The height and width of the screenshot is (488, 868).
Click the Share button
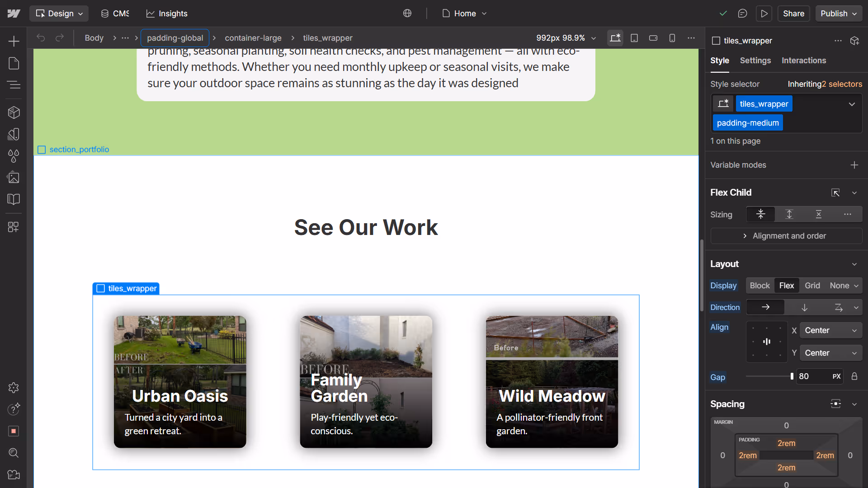pos(793,14)
